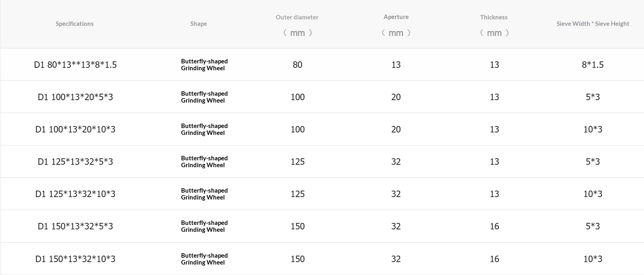Click the outer diameter value 80

point(297,65)
